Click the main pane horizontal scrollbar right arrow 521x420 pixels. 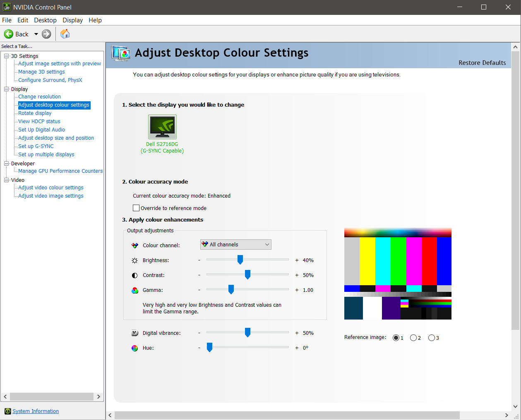click(x=507, y=415)
